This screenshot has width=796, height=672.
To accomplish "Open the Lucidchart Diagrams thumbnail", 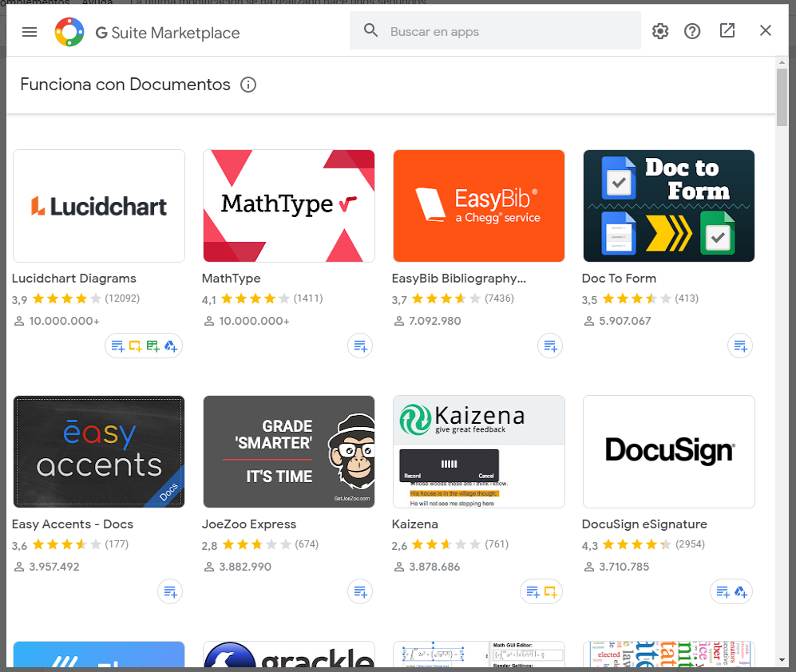I will [99, 206].
